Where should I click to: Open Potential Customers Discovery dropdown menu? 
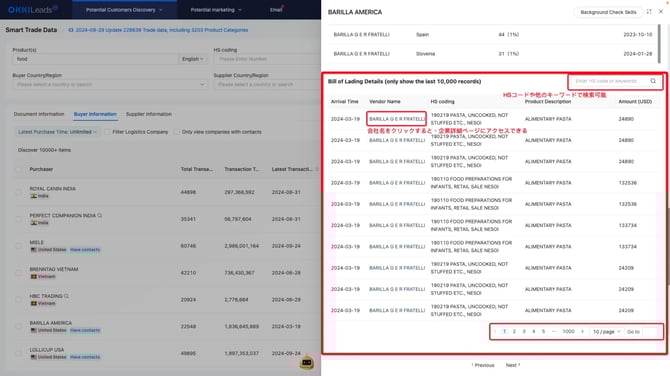[x=124, y=10]
